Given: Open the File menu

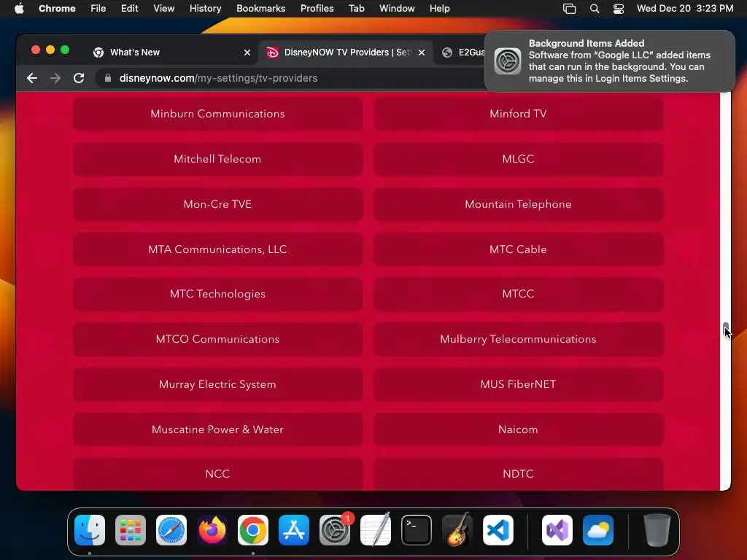Looking at the screenshot, I should 98,9.
